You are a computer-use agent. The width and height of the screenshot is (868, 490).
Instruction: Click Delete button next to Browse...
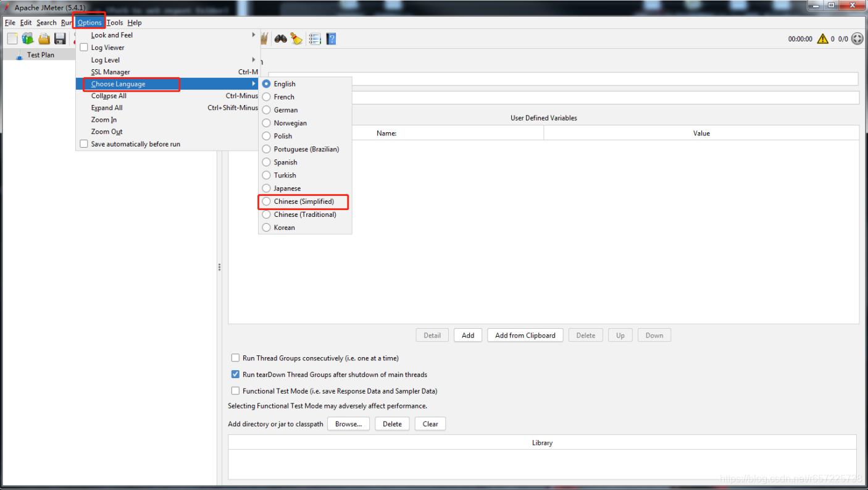392,424
